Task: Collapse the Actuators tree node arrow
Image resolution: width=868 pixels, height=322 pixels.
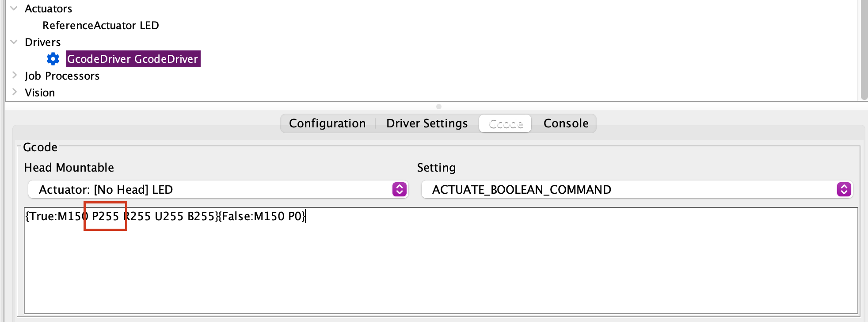Action: 14,8
